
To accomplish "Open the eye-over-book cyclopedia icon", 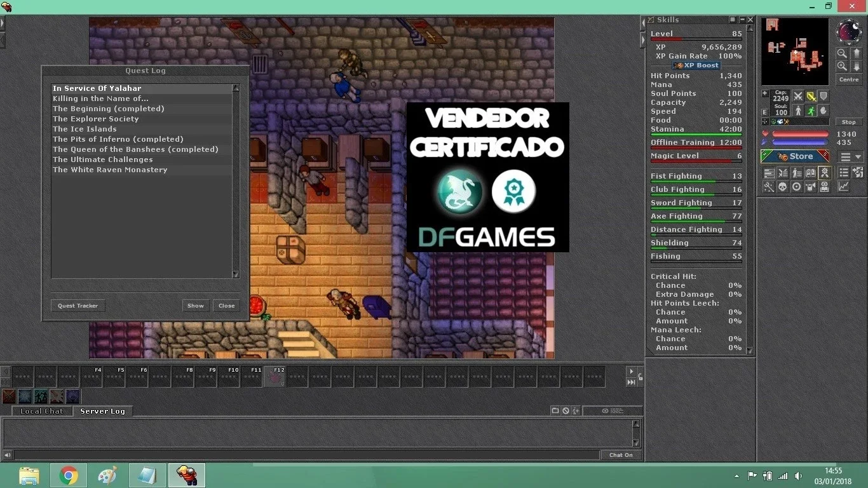I will click(x=824, y=186).
